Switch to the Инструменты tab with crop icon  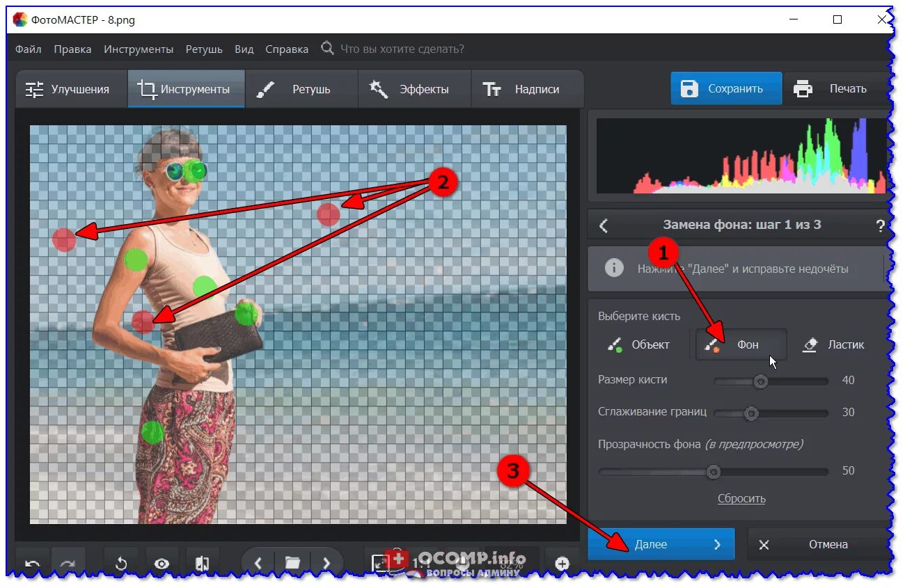[x=187, y=89]
